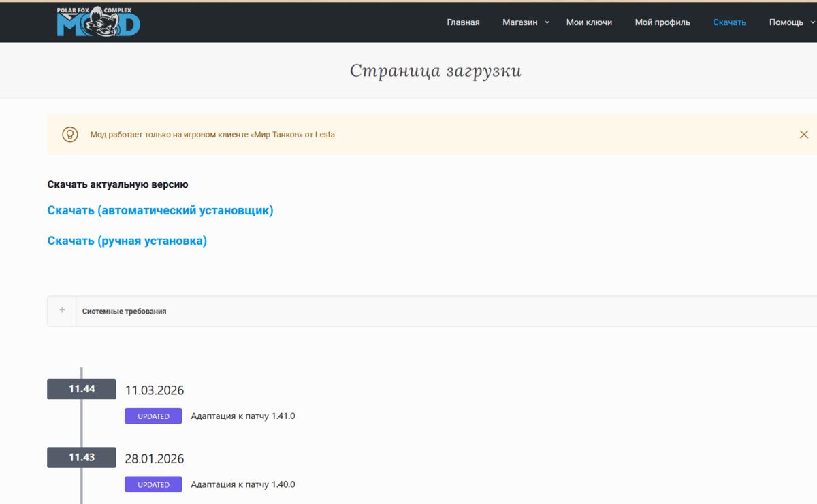Click UPDATED badge for patch 1.40.0

153,485
